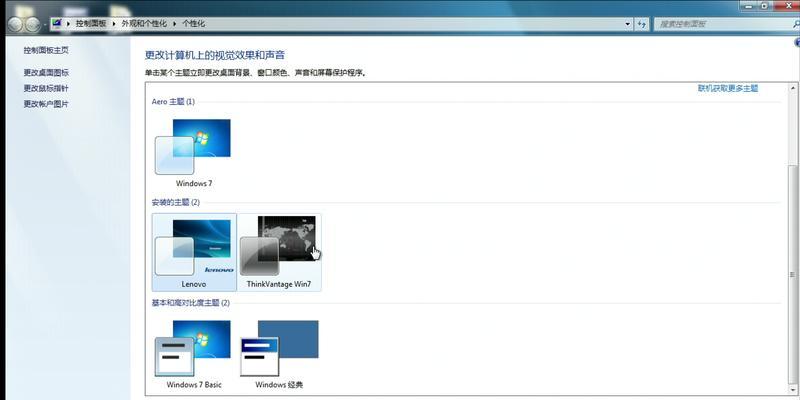
Task: Click 控制面板 breadcrumb in address bar
Action: point(91,23)
